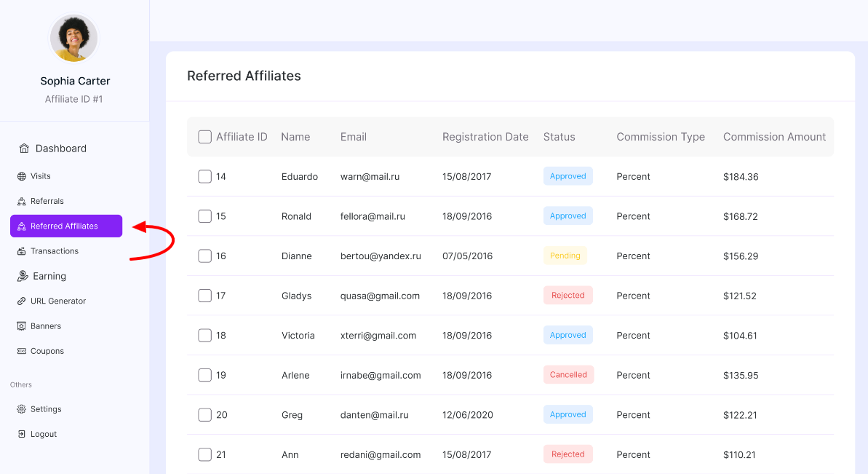Click the Logout icon
This screenshot has width=868, height=474.
[22, 434]
